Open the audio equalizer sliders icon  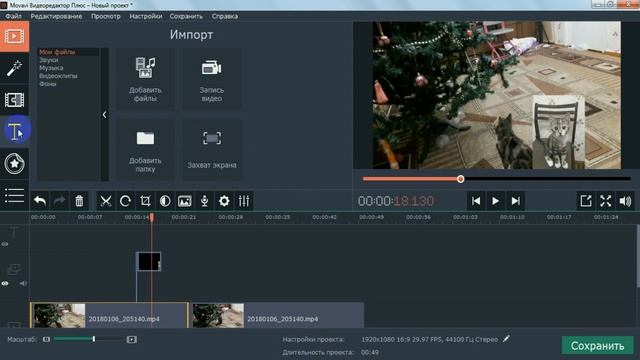click(244, 201)
